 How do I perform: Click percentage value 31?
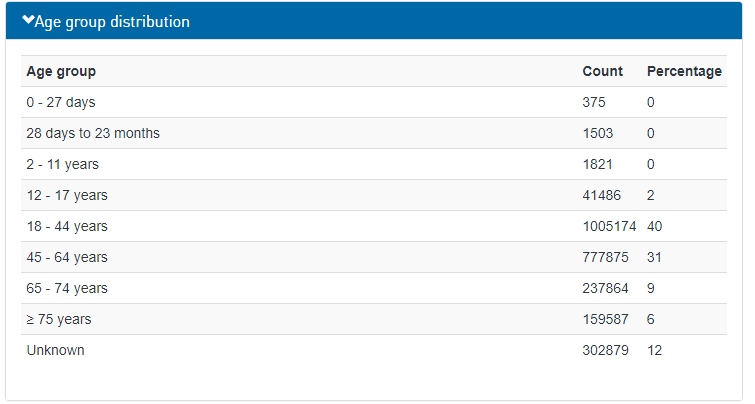click(655, 257)
